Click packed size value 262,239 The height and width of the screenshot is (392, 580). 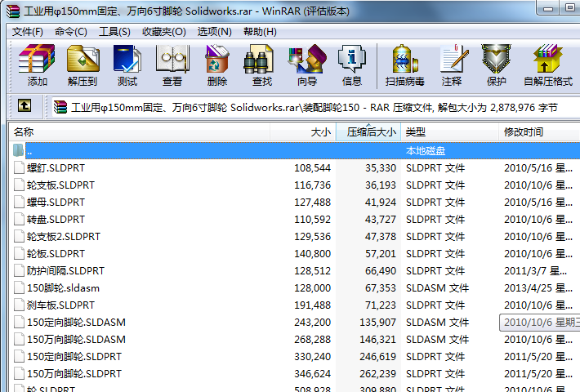tap(377, 373)
